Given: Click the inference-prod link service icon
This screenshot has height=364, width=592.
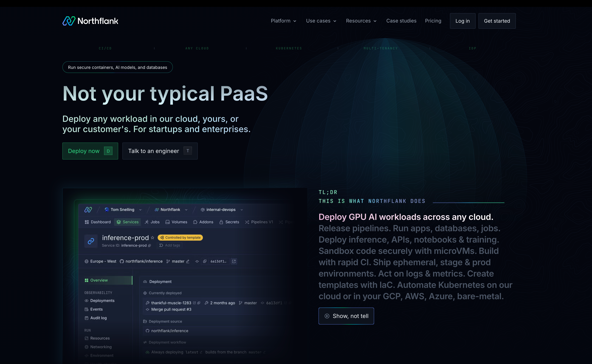Looking at the screenshot, I should point(91,241).
